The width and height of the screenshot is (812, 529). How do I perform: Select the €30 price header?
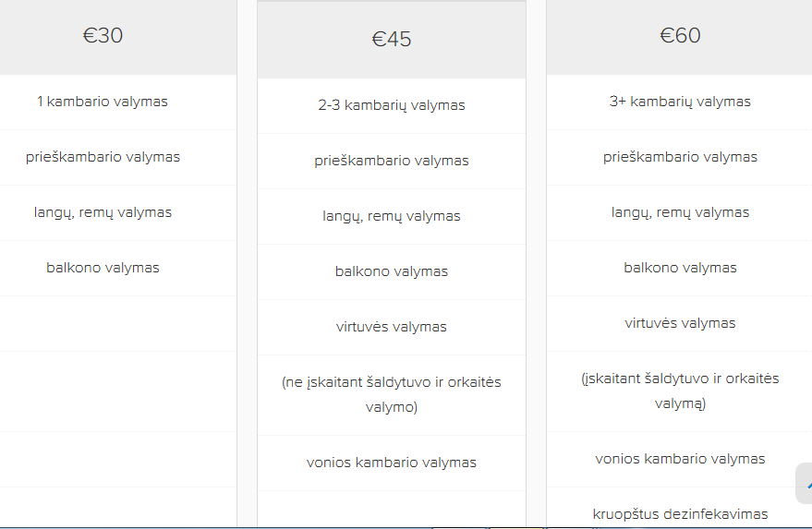(103, 36)
